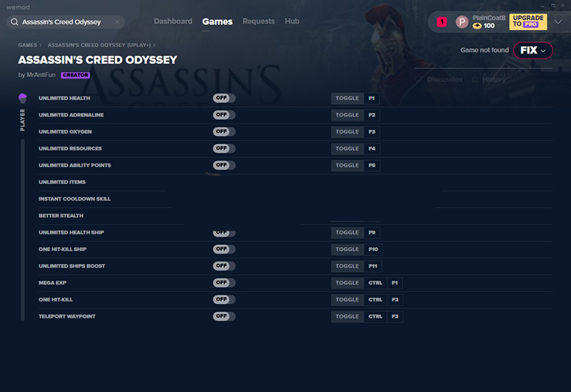The width and height of the screenshot is (571, 392).
Task: Open the Discussion panel icon
Action: click(x=419, y=79)
